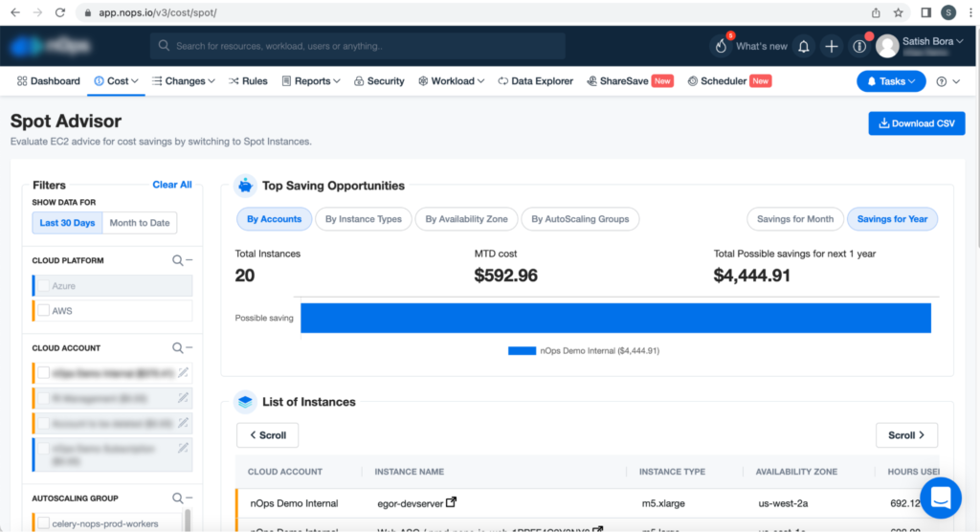Click Clear All filters link
Viewport: 980px width, 532px height.
172,185
